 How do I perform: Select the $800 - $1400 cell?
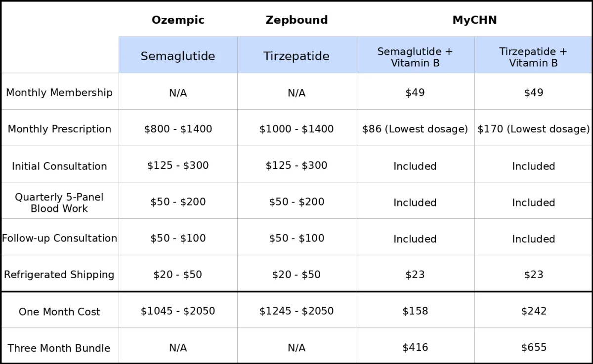178,129
